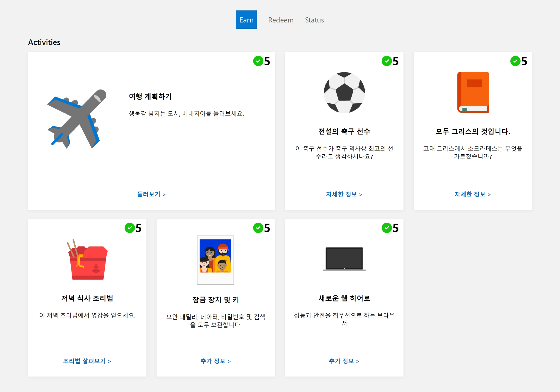The image size is (560, 392).
Task: Click the airplane travel planning icon
Action: 77,119
